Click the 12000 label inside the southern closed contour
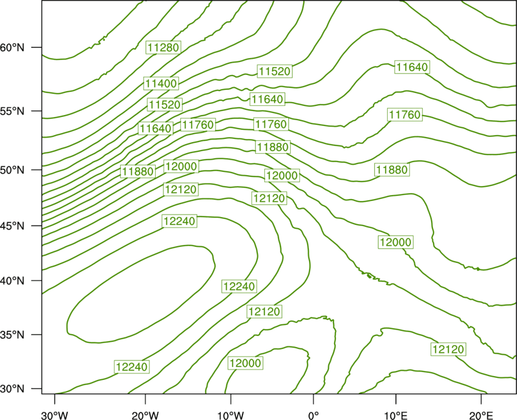517x420 pixels. pyautogui.click(x=246, y=363)
